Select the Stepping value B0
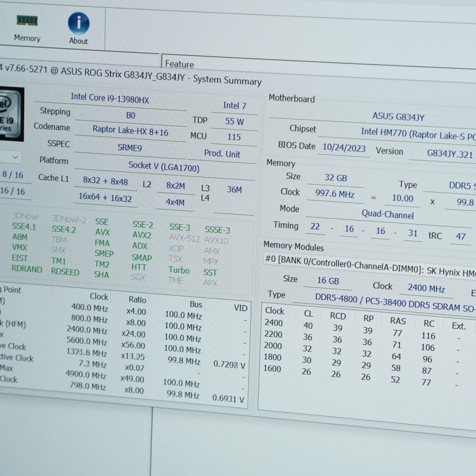Image resolution: width=476 pixels, height=476 pixels. click(131, 115)
